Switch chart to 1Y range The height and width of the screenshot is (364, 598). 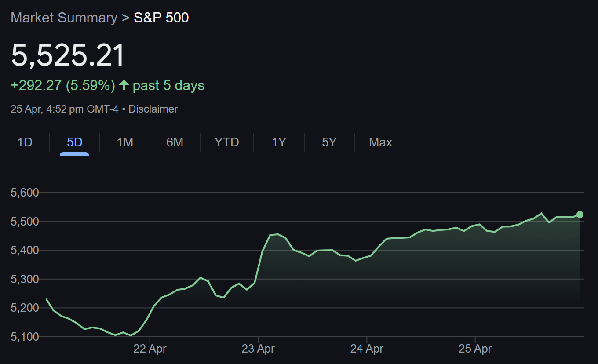(x=279, y=142)
